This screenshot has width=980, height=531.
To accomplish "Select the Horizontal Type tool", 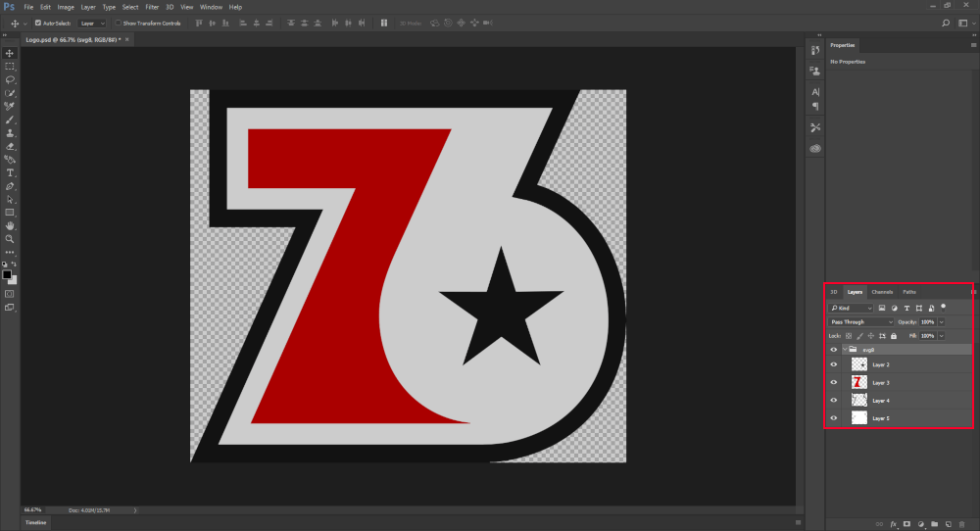I will pyautogui.click(x=10, y=173).
